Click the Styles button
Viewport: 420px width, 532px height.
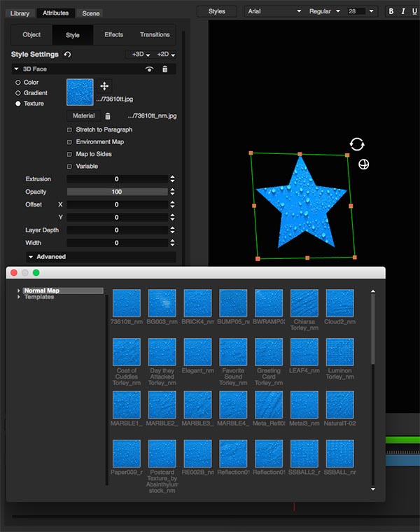(x=216, y=11)
